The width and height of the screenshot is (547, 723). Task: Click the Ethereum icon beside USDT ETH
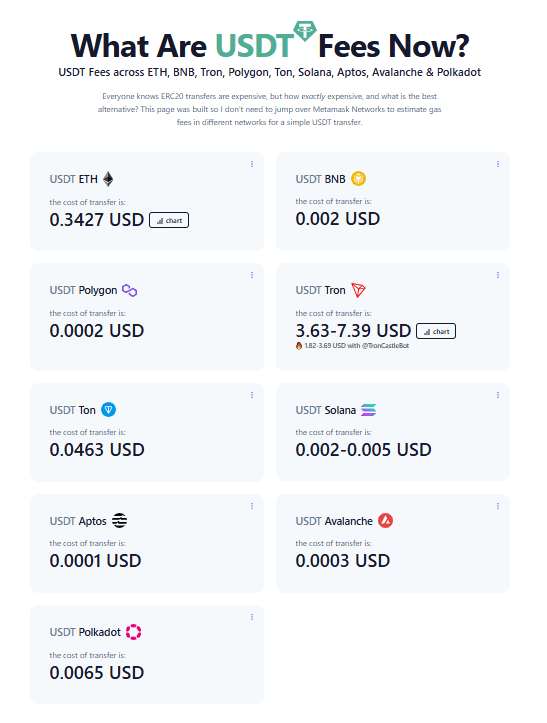(x=108, y=179)
